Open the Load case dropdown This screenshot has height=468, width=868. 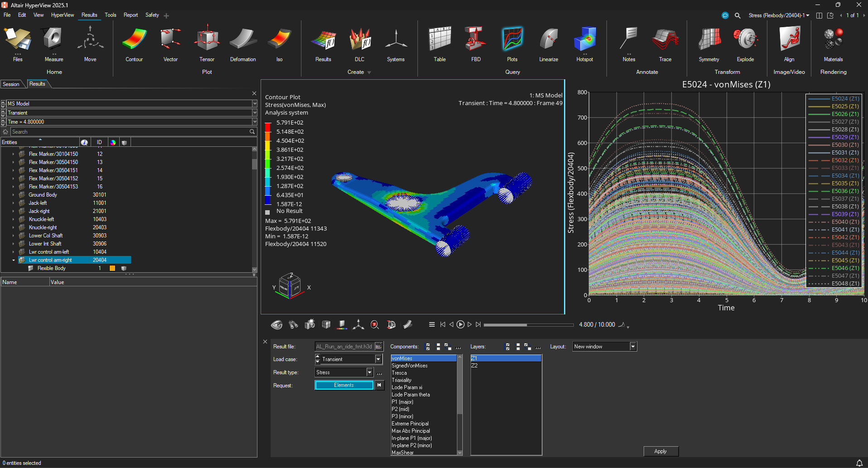[378, 359]
